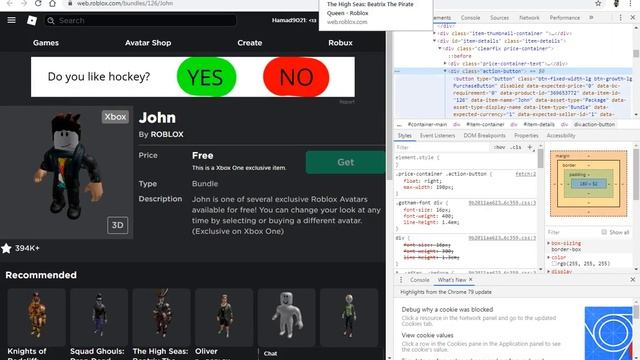
Task: Expand the color computed property
Action: (549, 258)
